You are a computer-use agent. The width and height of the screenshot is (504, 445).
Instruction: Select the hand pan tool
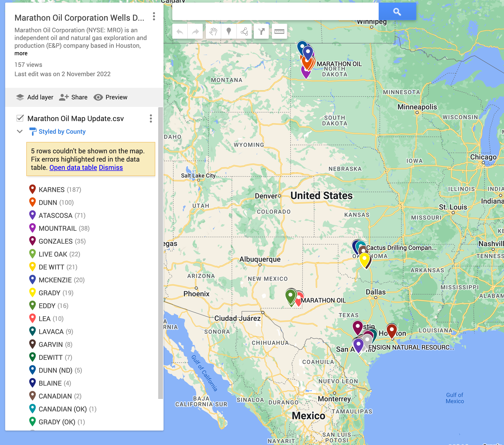click(x=213, y=31)
